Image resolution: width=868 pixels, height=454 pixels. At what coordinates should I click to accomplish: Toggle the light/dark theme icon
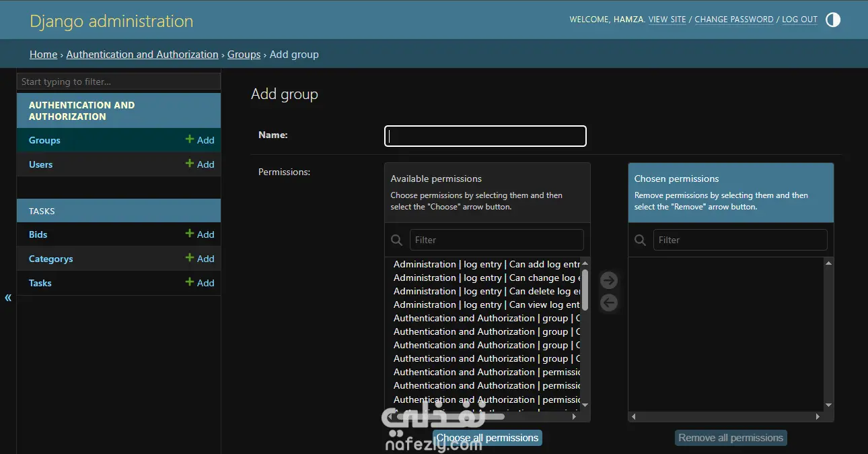833,20
